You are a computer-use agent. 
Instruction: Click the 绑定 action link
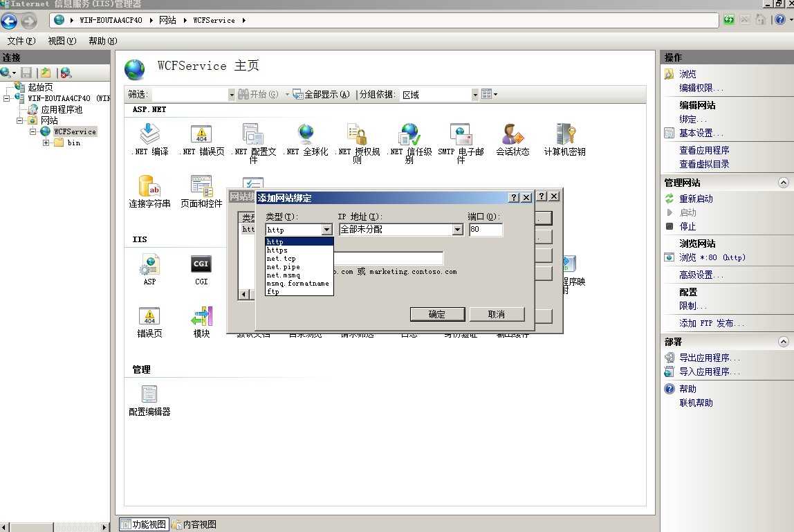click(x=692, y=120)
